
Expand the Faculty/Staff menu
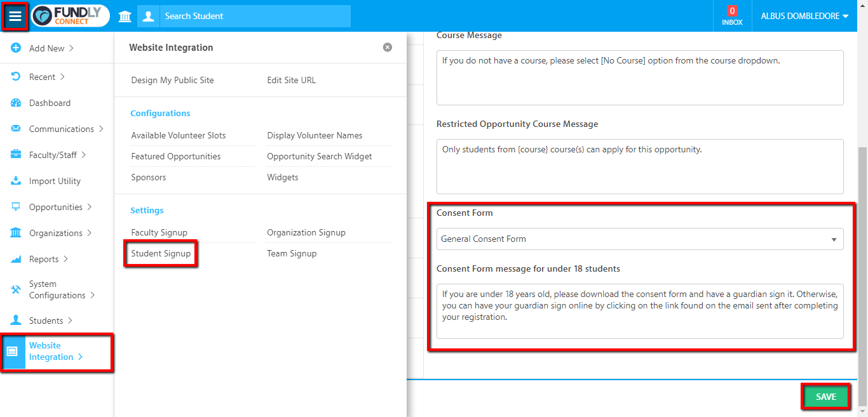[58, 155]
